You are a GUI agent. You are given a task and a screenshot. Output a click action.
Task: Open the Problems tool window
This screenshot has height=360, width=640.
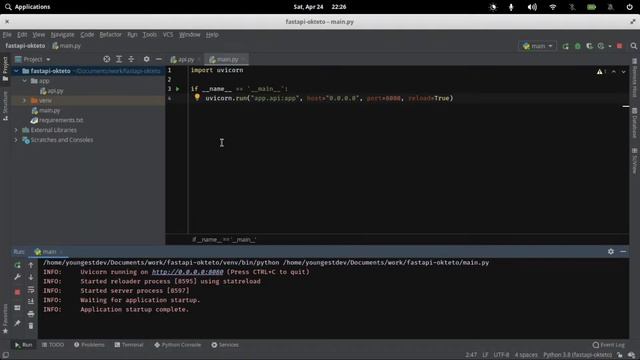pyautogui.click(x=89, y=345)
